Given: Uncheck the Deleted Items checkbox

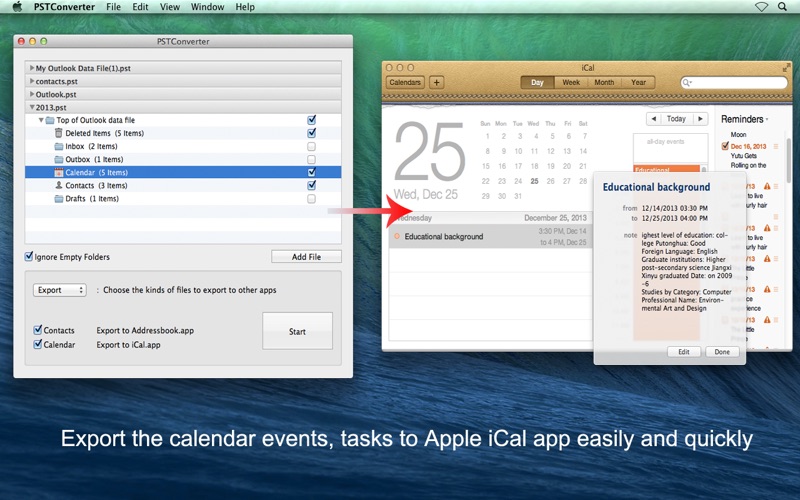Looking at the screenshot, I should click(x=311, y=133).
